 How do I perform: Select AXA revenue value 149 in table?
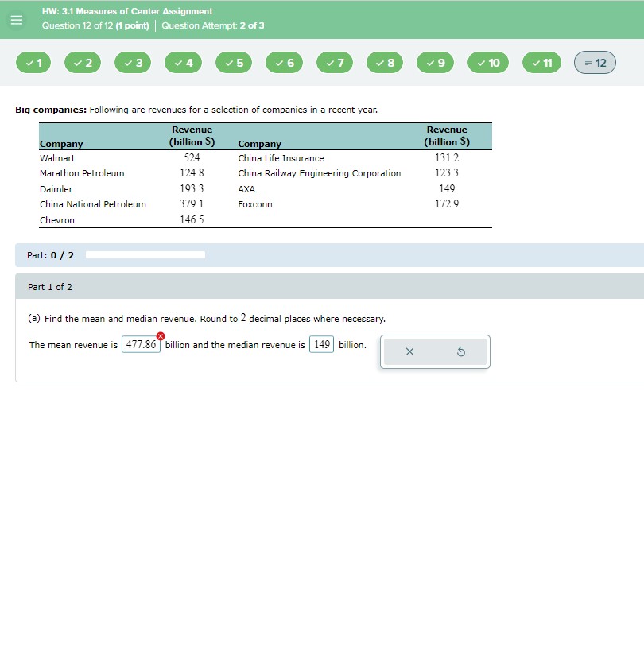pyautogui.click(x=447, y=189)
